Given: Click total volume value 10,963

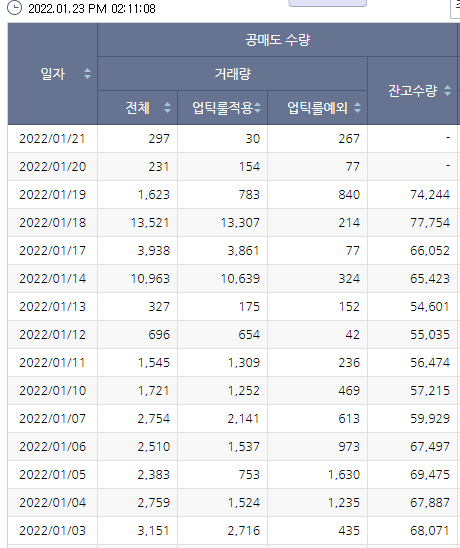Looking at the screenshot, I should point(150,279).
